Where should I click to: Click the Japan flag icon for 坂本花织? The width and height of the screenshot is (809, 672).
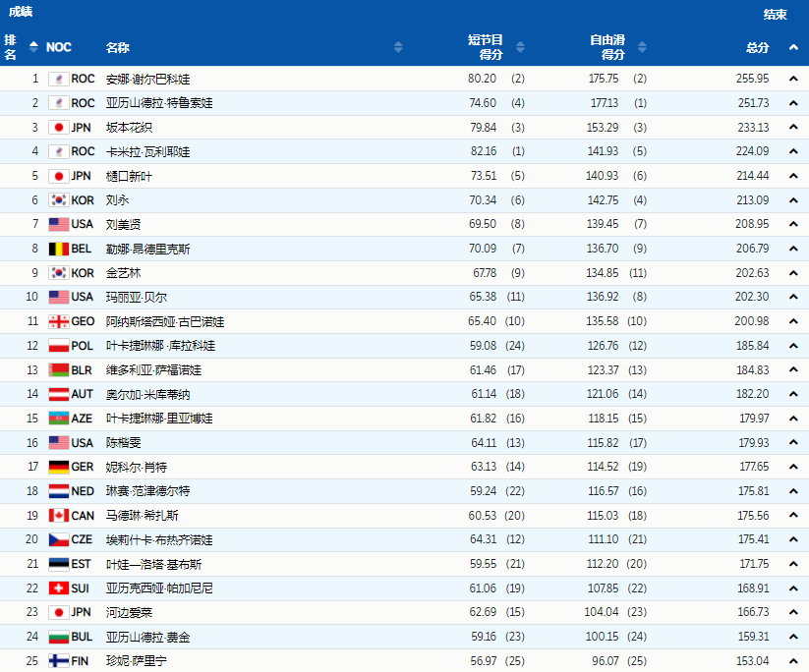[59, 128]
